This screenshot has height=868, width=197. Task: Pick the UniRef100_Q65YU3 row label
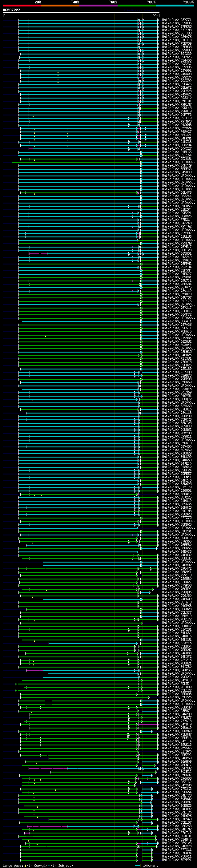click(177, 433)
